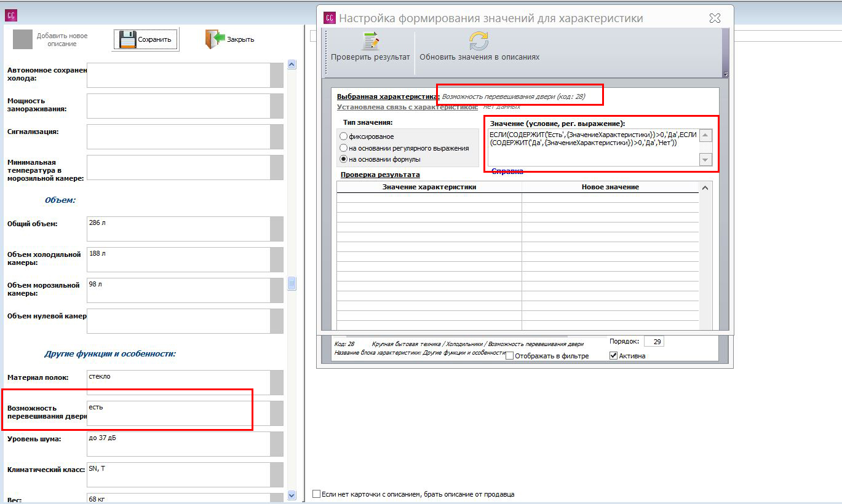Screen dimensions: 842x504
Task: Click formula box scroll up arrow
Action: (x=706, y=136)
